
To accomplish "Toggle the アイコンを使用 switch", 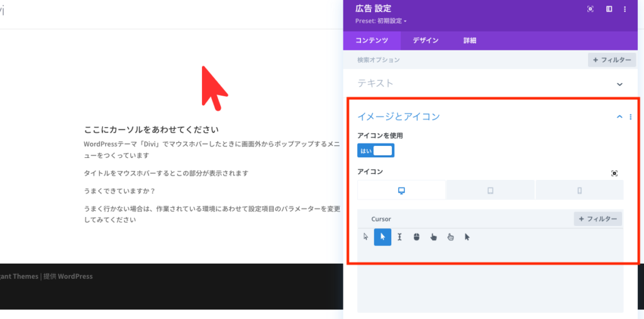I will click(x=376, y=150).
